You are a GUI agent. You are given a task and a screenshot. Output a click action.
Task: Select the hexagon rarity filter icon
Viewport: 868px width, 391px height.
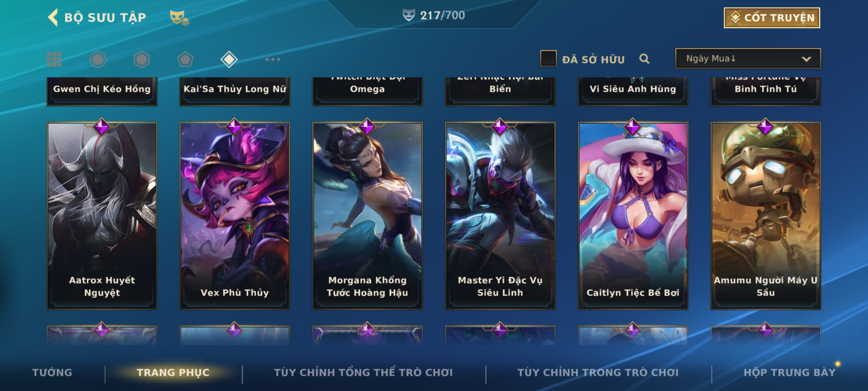pyautogui.click(x=141, y=59)
